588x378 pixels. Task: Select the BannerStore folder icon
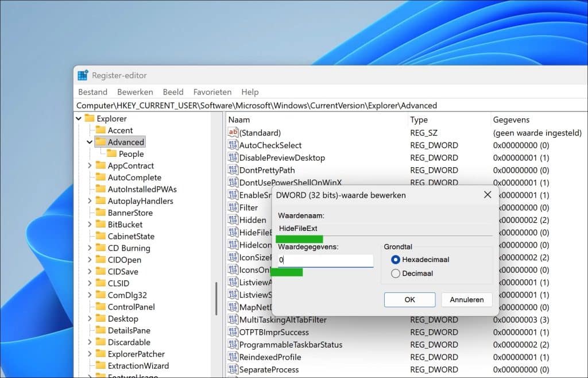[x=100, y=212]
